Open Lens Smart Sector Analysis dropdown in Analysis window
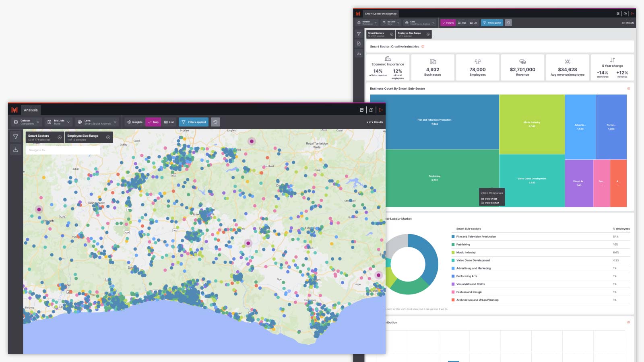644x362 pixels. 97,122
